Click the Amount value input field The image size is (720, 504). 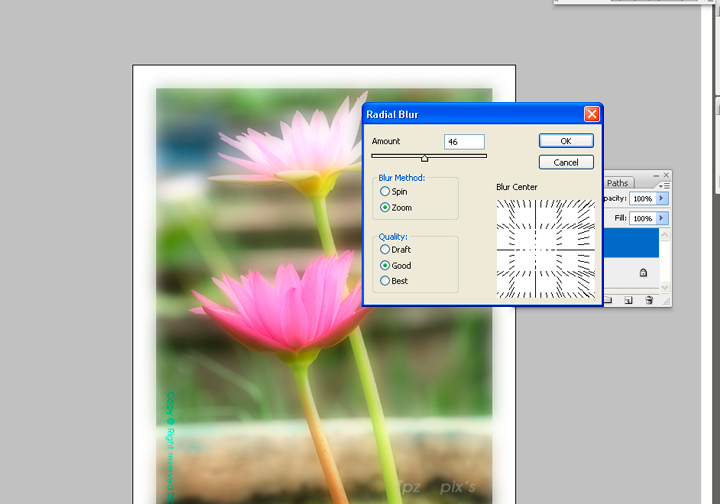464,142
